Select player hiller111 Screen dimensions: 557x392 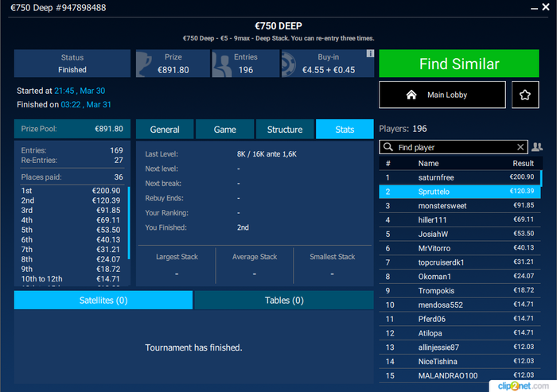tap(460, 219)
